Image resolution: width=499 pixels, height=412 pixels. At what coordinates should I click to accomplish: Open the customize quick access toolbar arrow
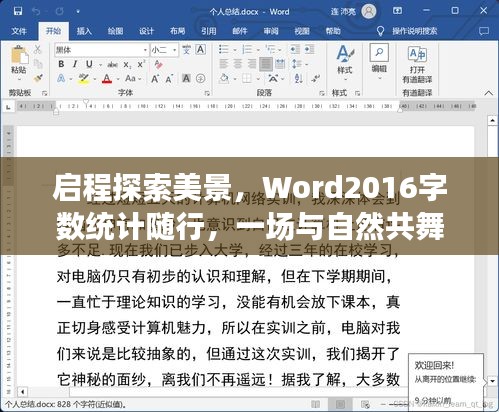[x=78, y=12]
